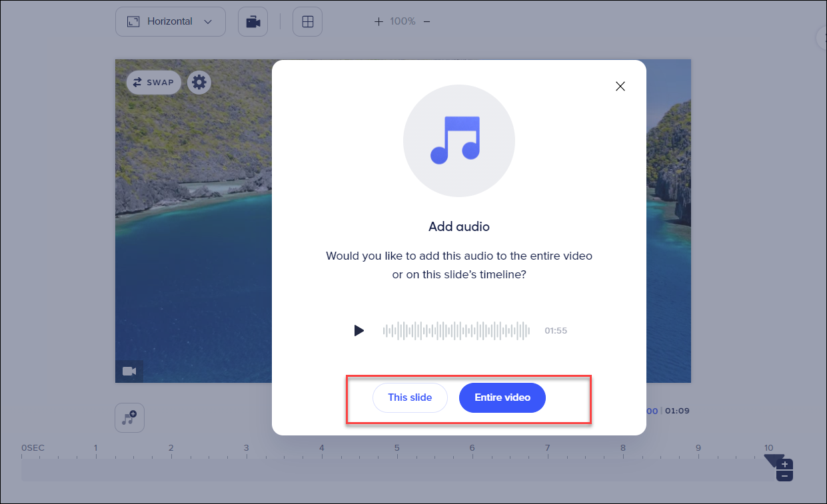The width and height of the screenshot is (827, 504).
Task: Play the audio preview
Action: coord(359,330)
